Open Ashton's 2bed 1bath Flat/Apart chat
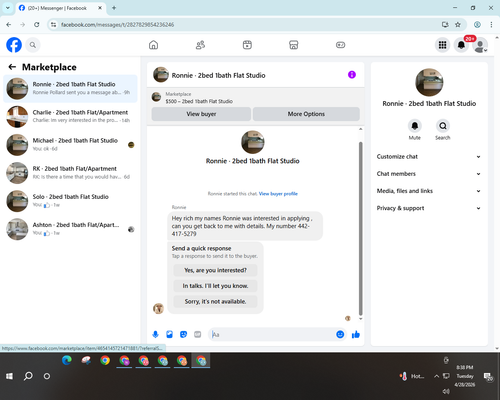Viewport: 500px width, 400px height. tap(70, 229)
